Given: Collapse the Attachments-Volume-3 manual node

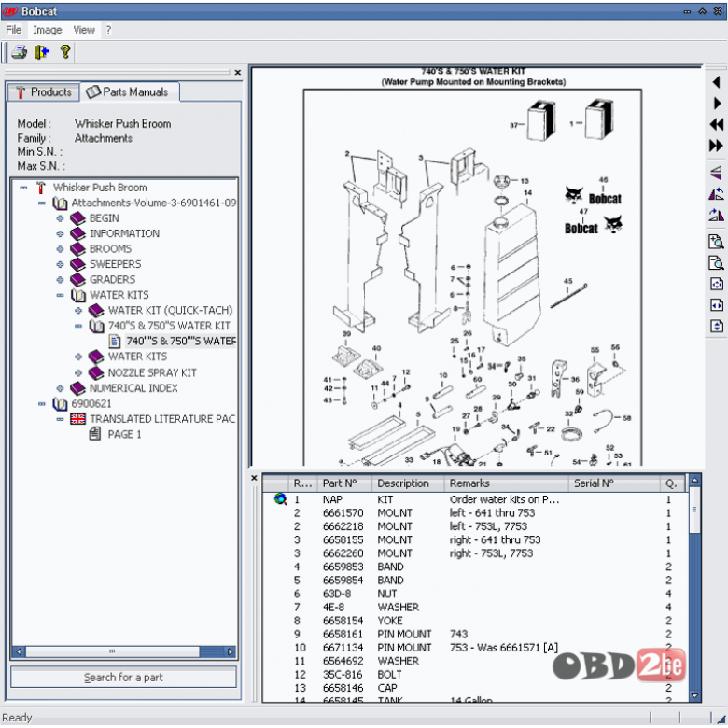Looking at the screenshot, I should [42, 203].
